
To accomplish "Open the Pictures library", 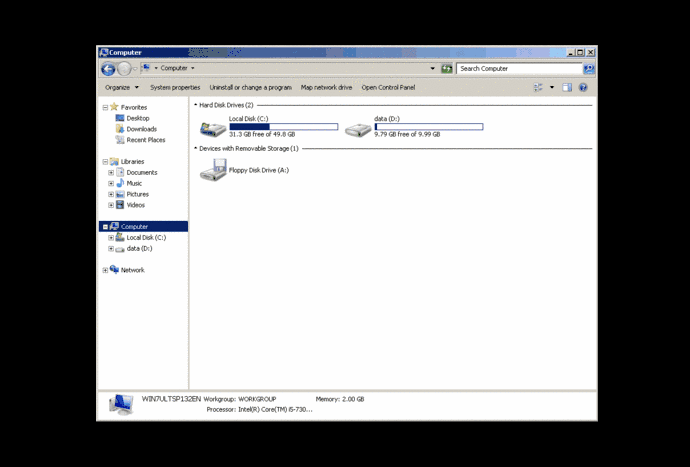I will (138, 194).
